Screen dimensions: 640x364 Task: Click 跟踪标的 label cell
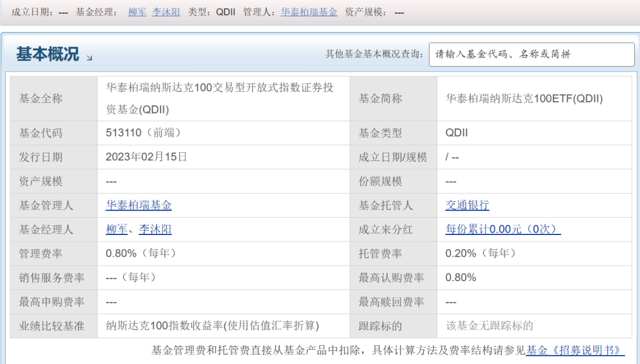tap(393, 326)
